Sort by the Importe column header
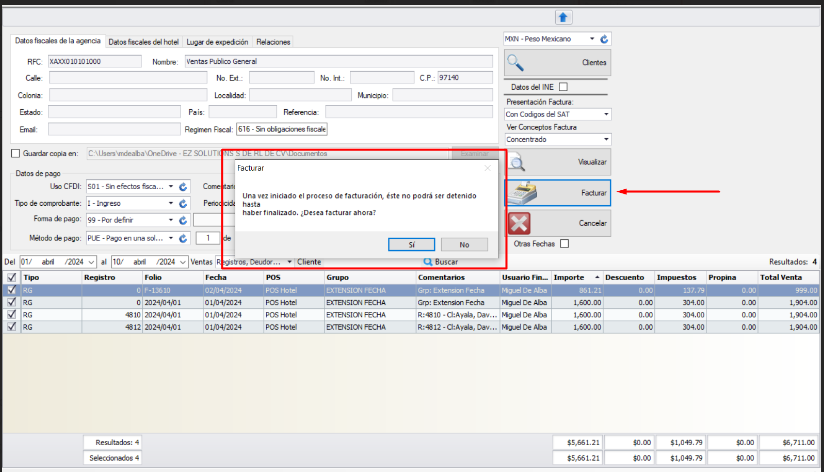 point(576,277)
